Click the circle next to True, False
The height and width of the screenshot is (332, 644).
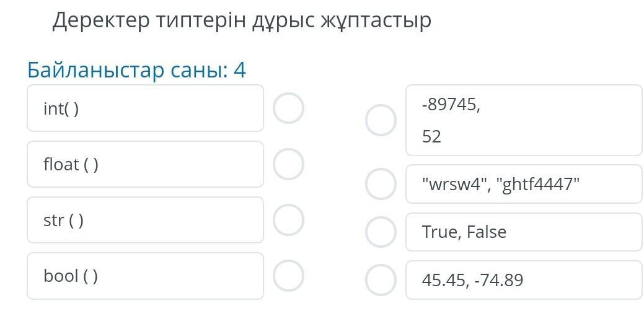coord(381,232)
